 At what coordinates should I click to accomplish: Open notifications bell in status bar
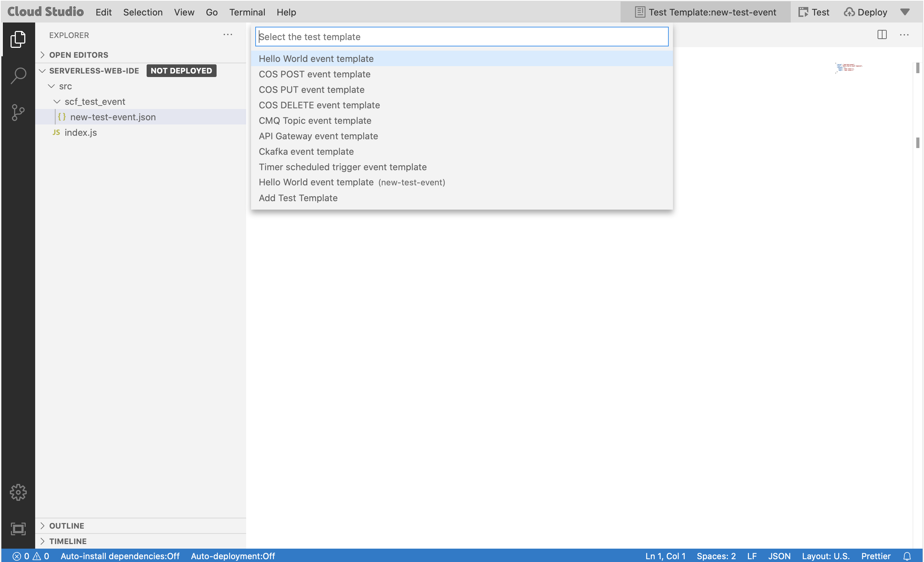pyautogui.click(x=907, y=556)
